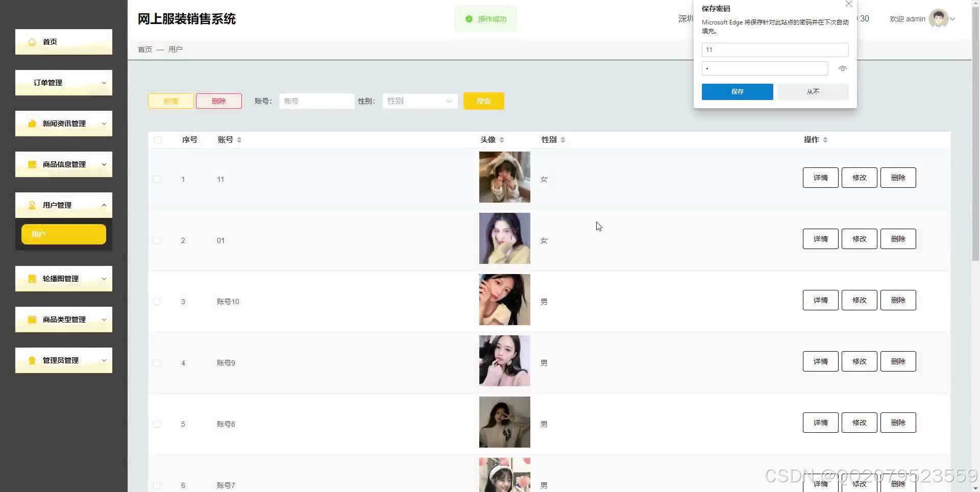The image size is (980, 492).
Task: Click 修改 for account 01
Action: (x=860, y=239)
